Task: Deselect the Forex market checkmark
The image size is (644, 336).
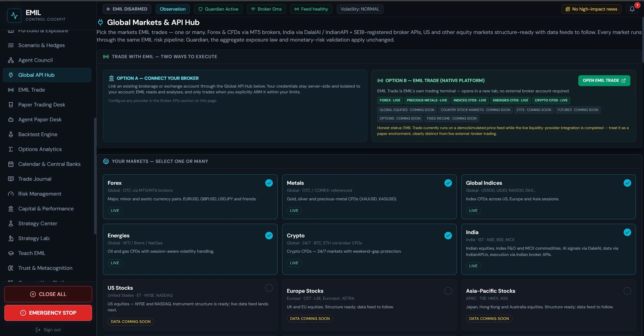Action: tap(269, 183)
